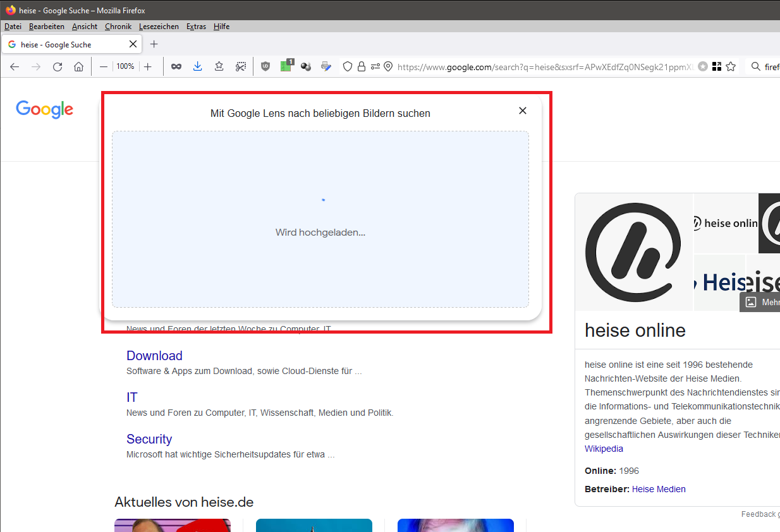This screenshot has height=532, width=780.
Task: Open the Chronik menu
Action: tap(118, 27)
